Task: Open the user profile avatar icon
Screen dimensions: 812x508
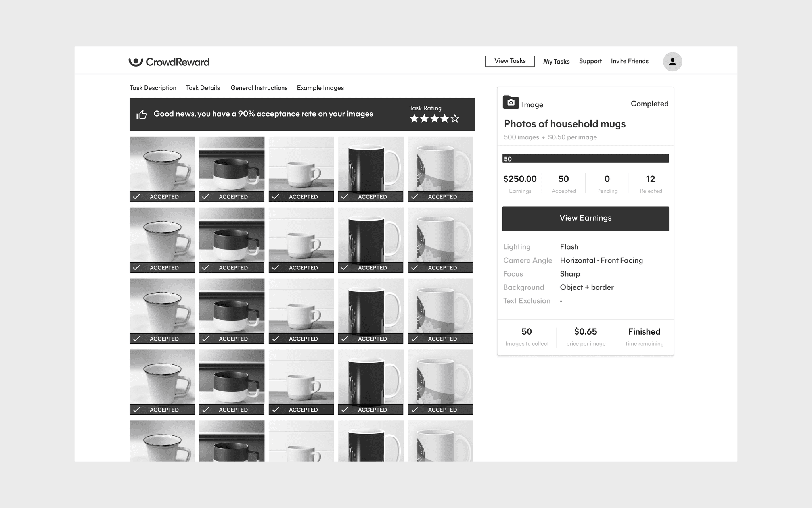Action: [x=672, y=62]
